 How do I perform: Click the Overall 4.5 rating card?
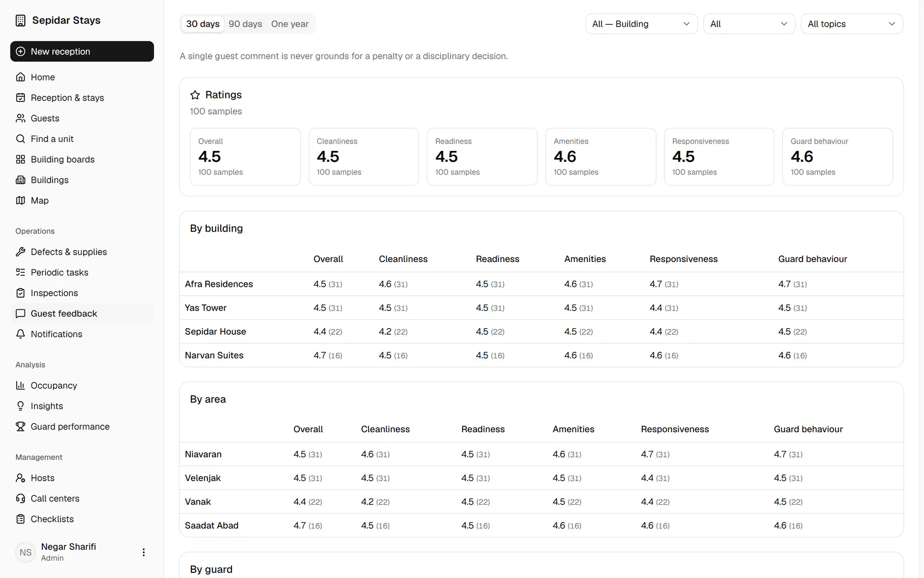point(245,157)
